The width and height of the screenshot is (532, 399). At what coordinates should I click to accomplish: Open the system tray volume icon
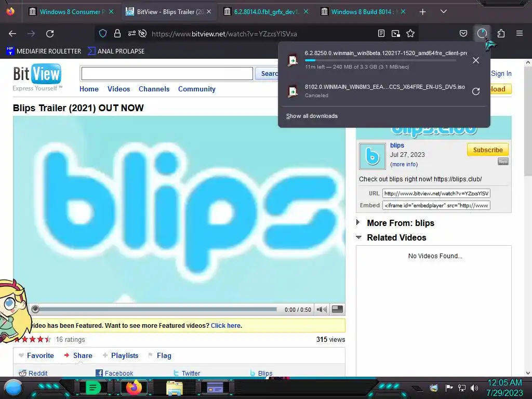[x=474, y=388]
